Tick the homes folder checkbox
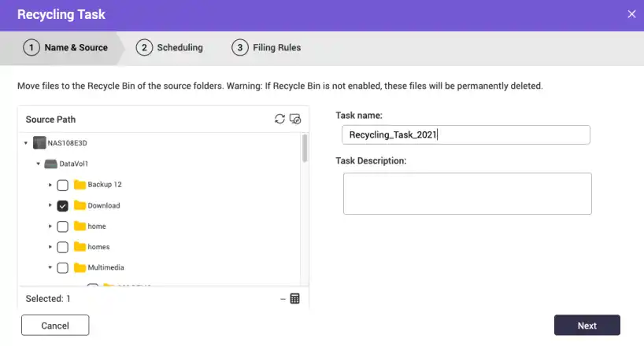 [x=63, y=247]
